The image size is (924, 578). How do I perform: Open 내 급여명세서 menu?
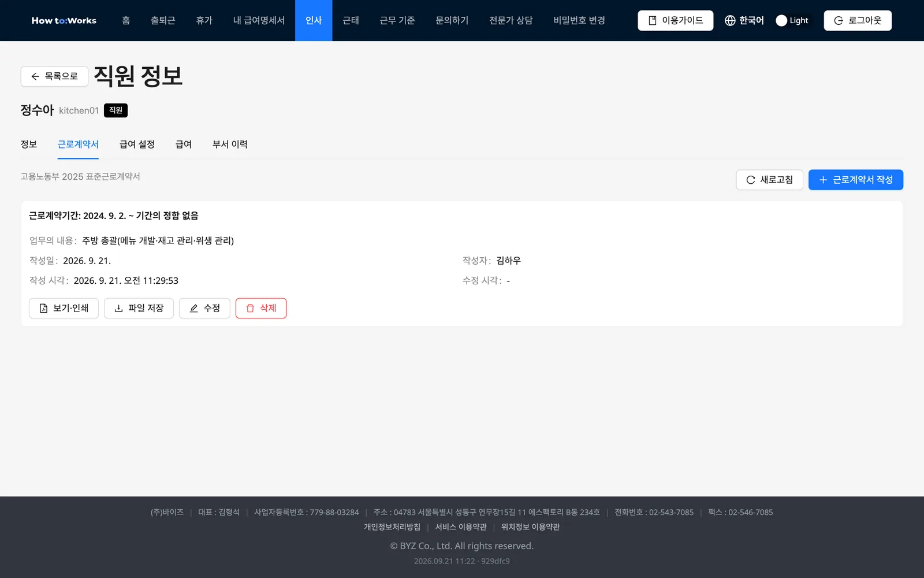pyautogui.click(x=259, y=20)
